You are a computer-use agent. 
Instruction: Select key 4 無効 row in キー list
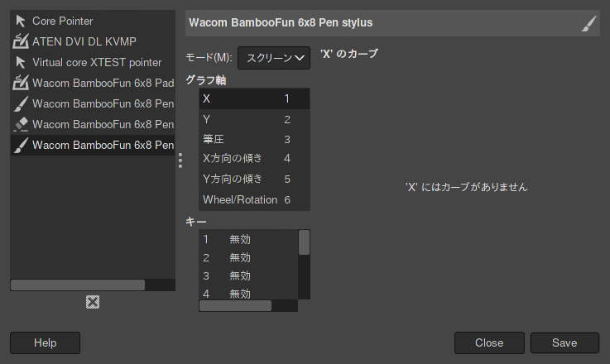(x=248, y=293)
